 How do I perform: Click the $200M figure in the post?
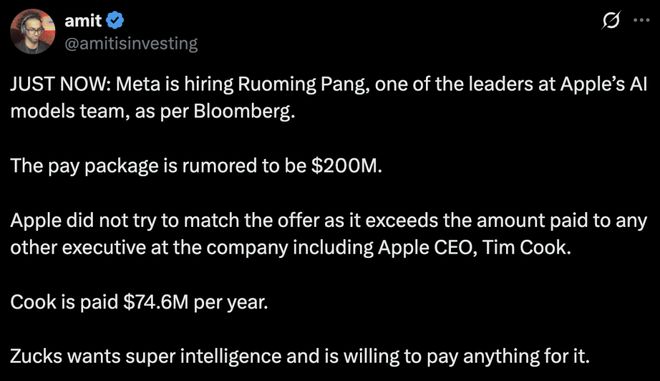tap(346, 165)
